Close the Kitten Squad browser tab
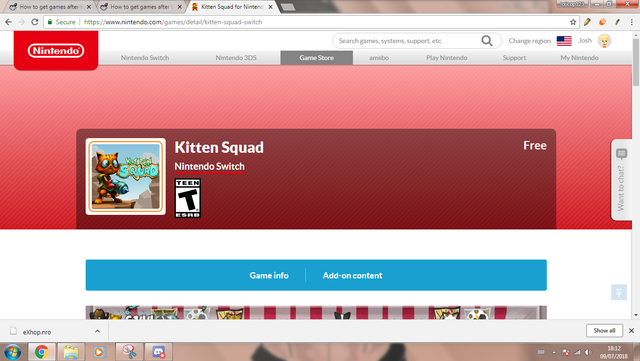640x361 pixels. [270, 7]
